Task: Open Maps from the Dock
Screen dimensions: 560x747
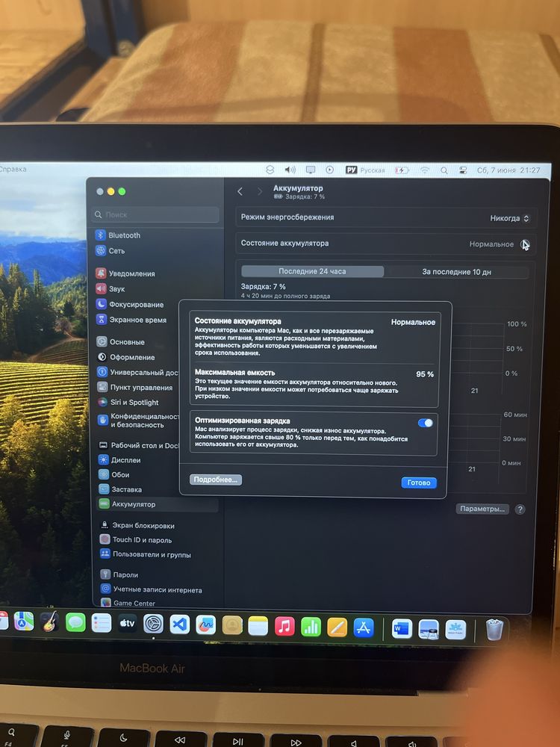Action: pos(24,622)
